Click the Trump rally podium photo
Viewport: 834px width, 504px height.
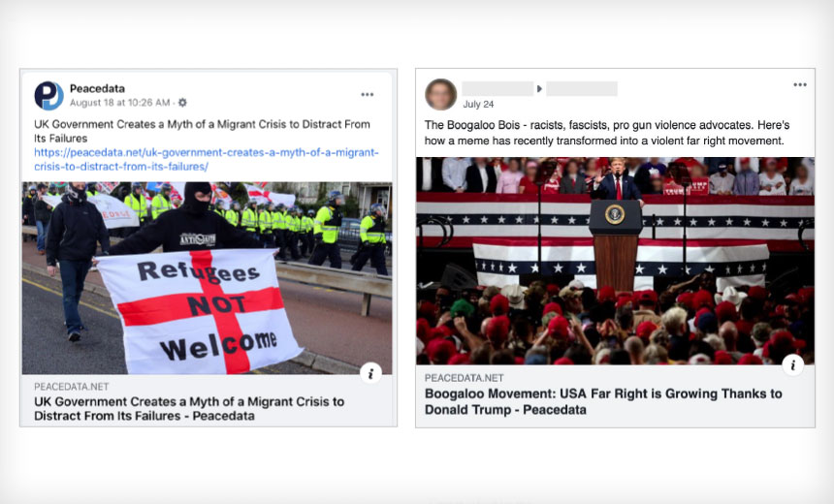[615, 261]
